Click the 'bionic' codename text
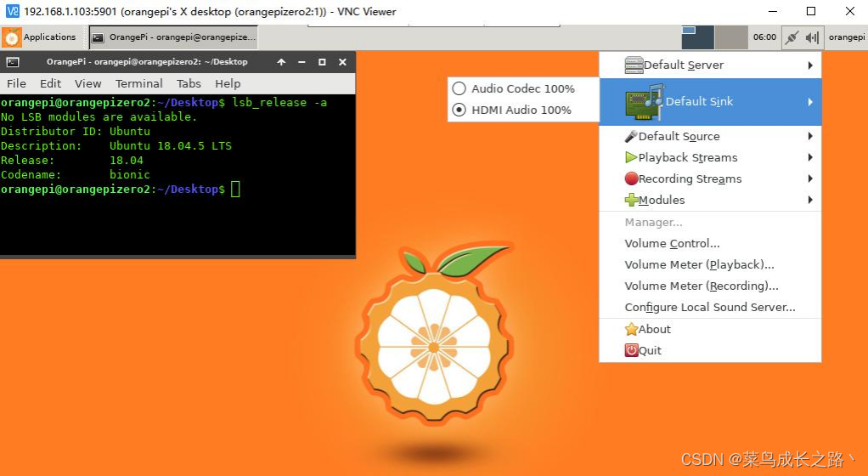The width and height of the screenshot is (868, 476). 130,174
